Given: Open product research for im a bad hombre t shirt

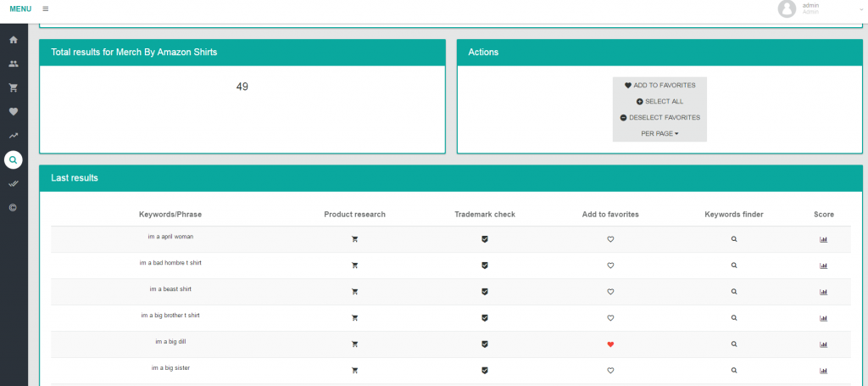Looking at the screenshot, I should pyautogui.click(x=355, y=266).
